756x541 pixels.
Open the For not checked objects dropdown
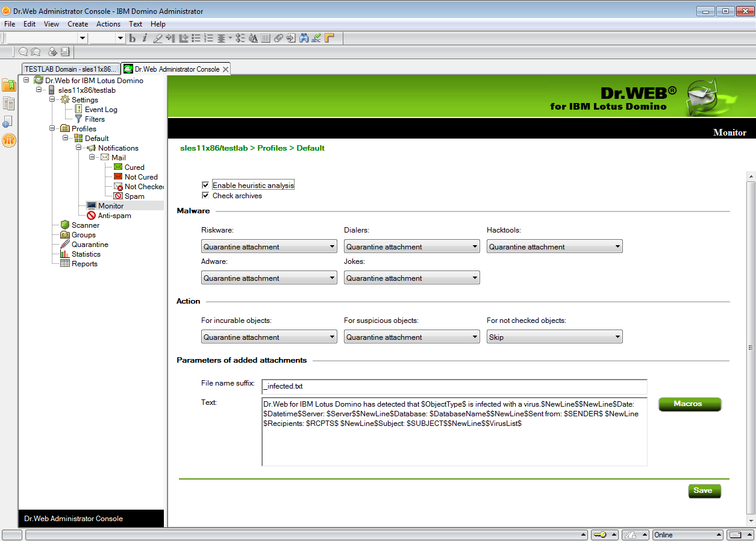[555, 337]
